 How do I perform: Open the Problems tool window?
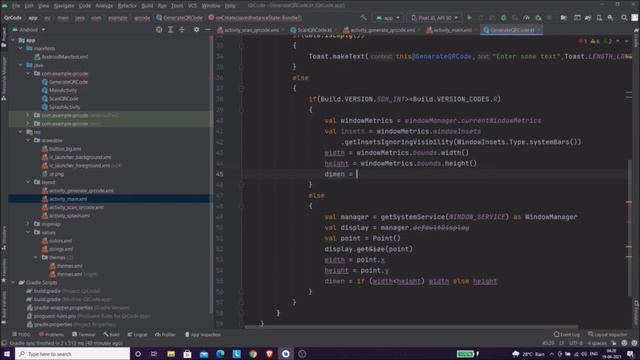51,334
